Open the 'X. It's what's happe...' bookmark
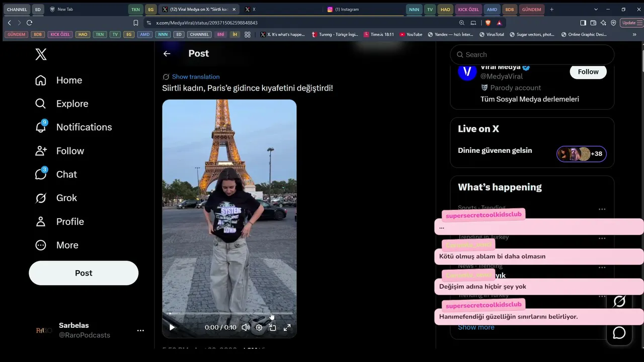Screen dimensions: 644x362 point(282,35)
